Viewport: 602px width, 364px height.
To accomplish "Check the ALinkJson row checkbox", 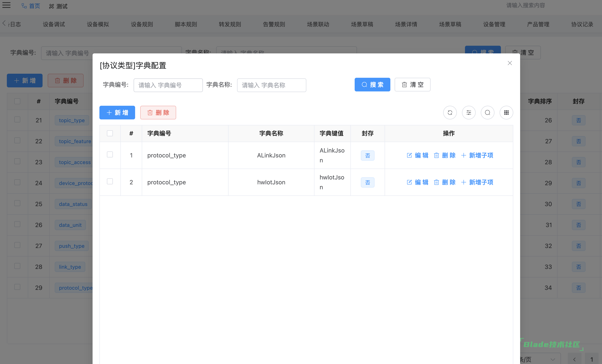I will point(110,154).
